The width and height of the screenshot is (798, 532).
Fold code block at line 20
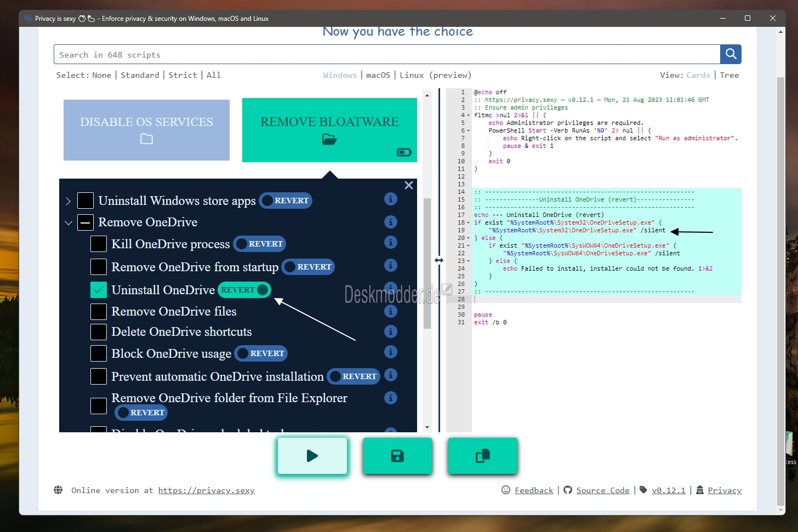tap(469, 238)
